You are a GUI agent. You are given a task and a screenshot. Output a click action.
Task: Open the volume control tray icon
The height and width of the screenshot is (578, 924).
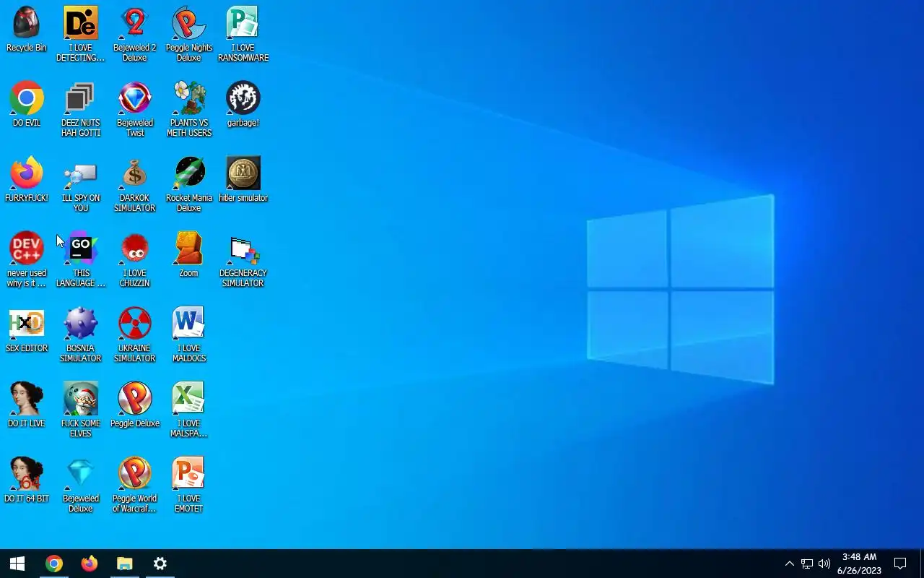[x=824, y=564]
